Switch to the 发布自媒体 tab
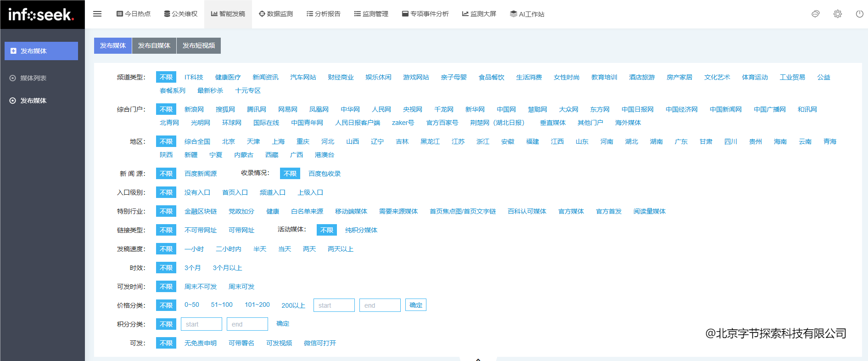Screen dimensions: 868x361 pos(154,45)
